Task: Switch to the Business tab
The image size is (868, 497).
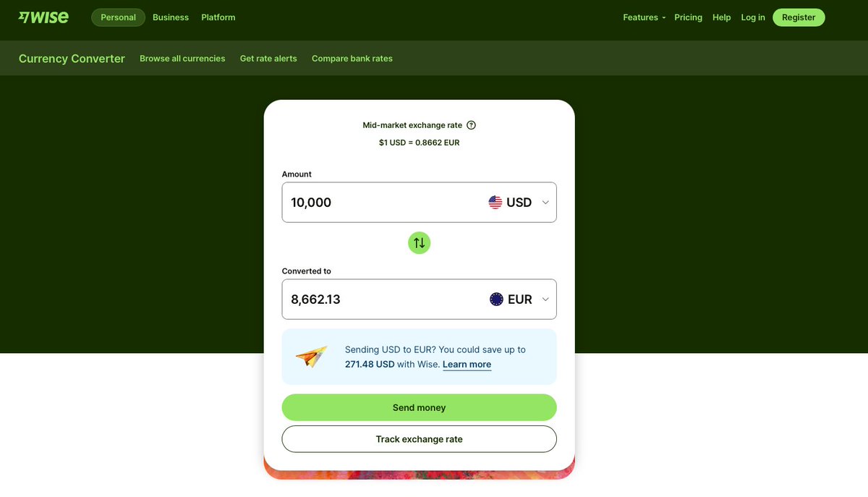Action: coord(171,17)
